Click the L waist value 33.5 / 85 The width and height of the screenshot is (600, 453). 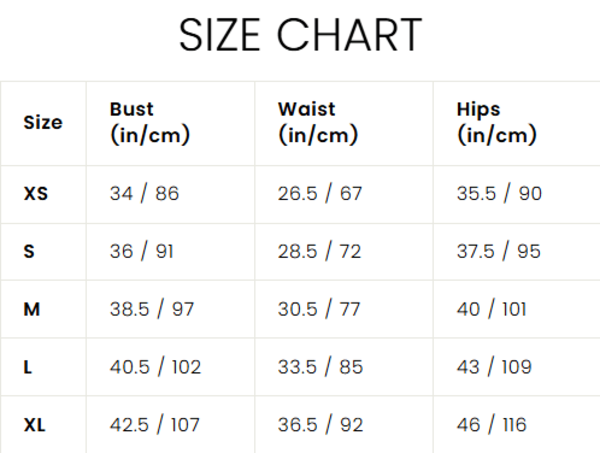point(319,367)
